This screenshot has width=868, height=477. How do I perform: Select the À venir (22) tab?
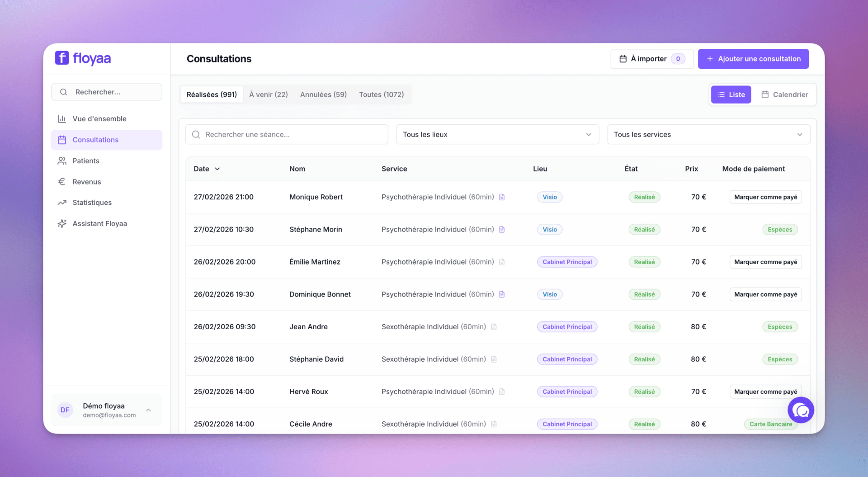(x=268, y=94)
